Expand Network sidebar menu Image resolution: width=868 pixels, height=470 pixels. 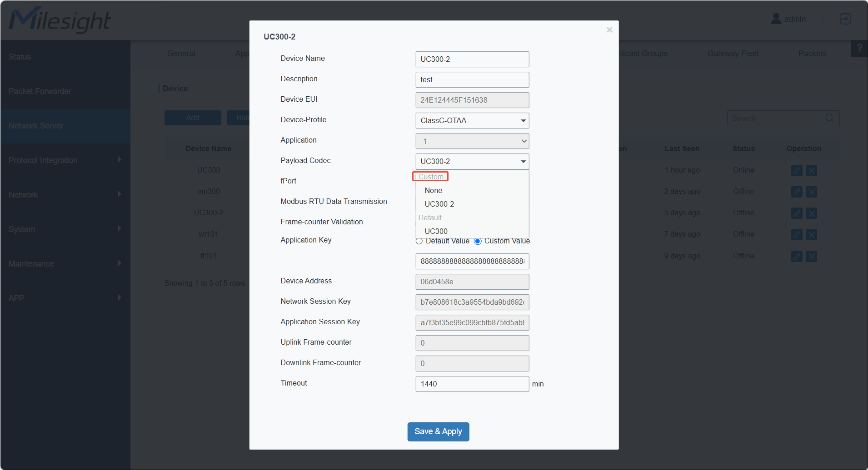coord(65,195)
